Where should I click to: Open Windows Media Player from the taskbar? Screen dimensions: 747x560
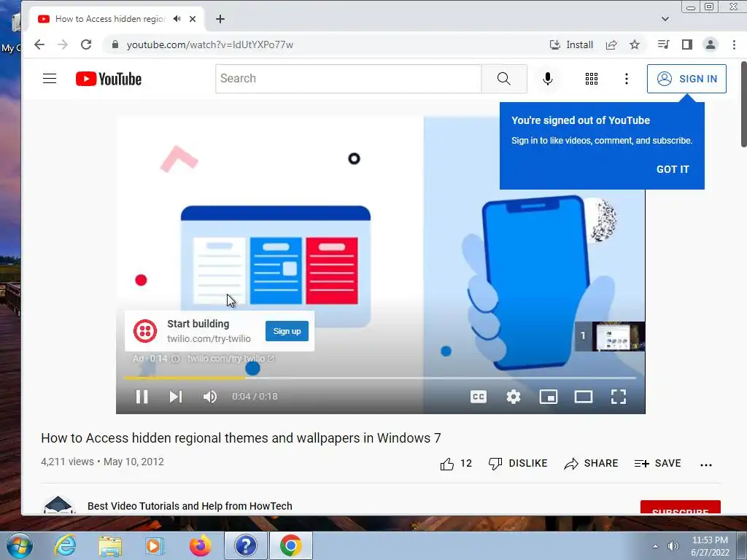point(155,545)
